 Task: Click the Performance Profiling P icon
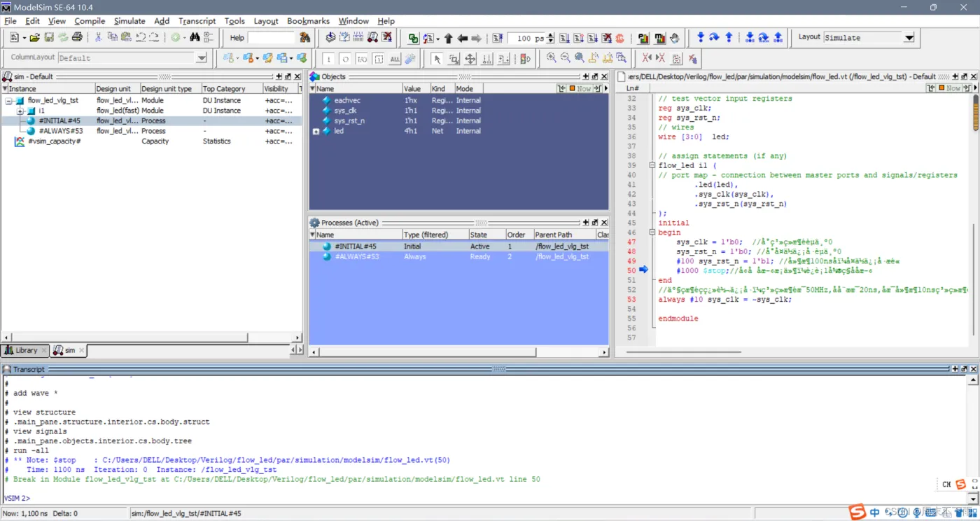[x=643, y=38]
